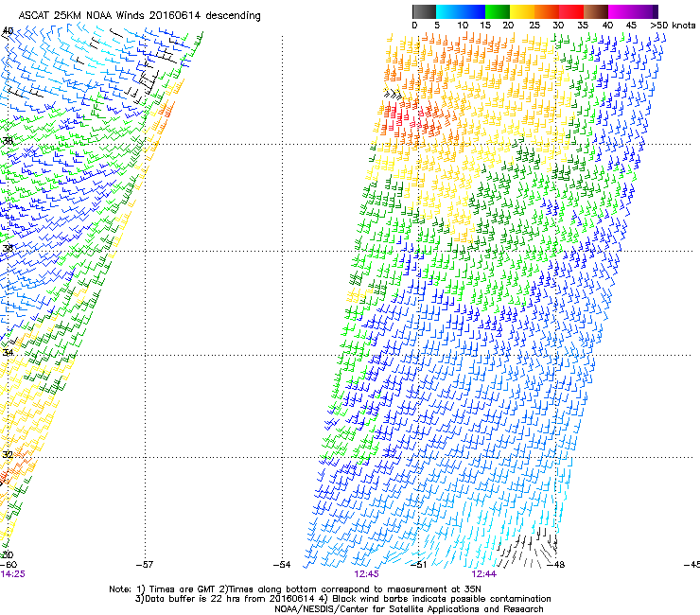Click the latitude label '38' on left axis
Image resolution: width=700 pixels, height=615 pixels.
coord(8,141)
